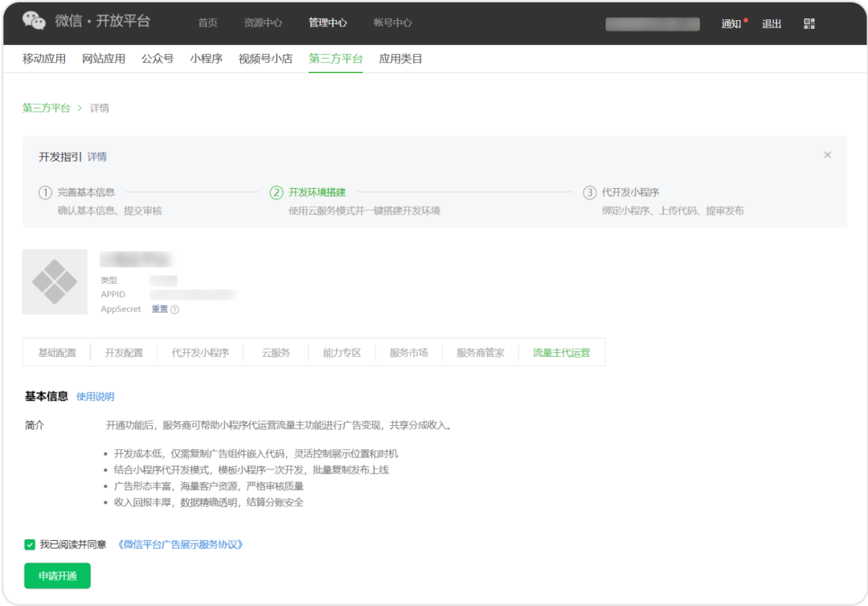Open the 开发配置 tab

[124, 353]
